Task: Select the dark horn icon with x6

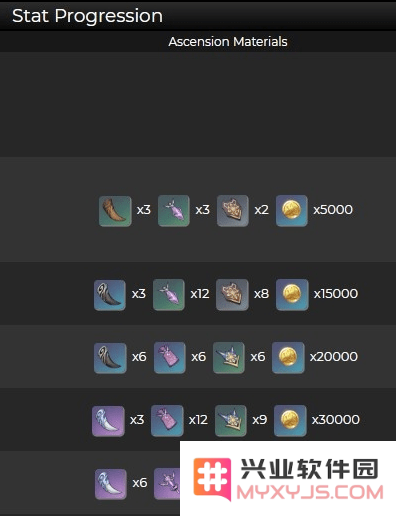Action: [x=110, y=358]
